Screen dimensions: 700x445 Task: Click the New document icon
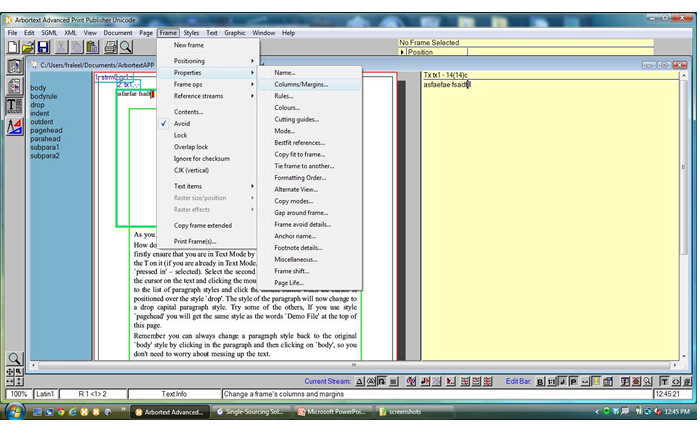point(13,47)
